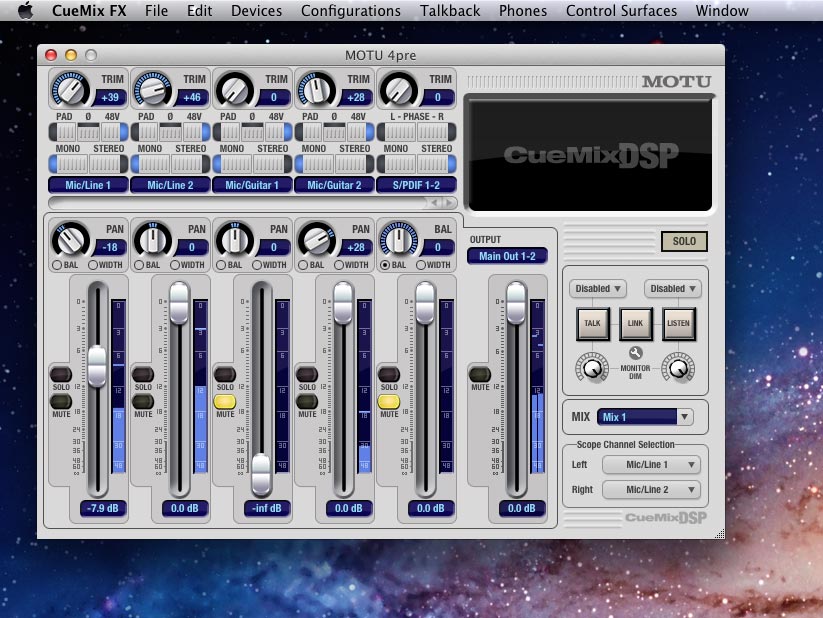823x618 pixels.
Task: Open monitor dim settings wrench icon
Action: (x=636, y=352)
